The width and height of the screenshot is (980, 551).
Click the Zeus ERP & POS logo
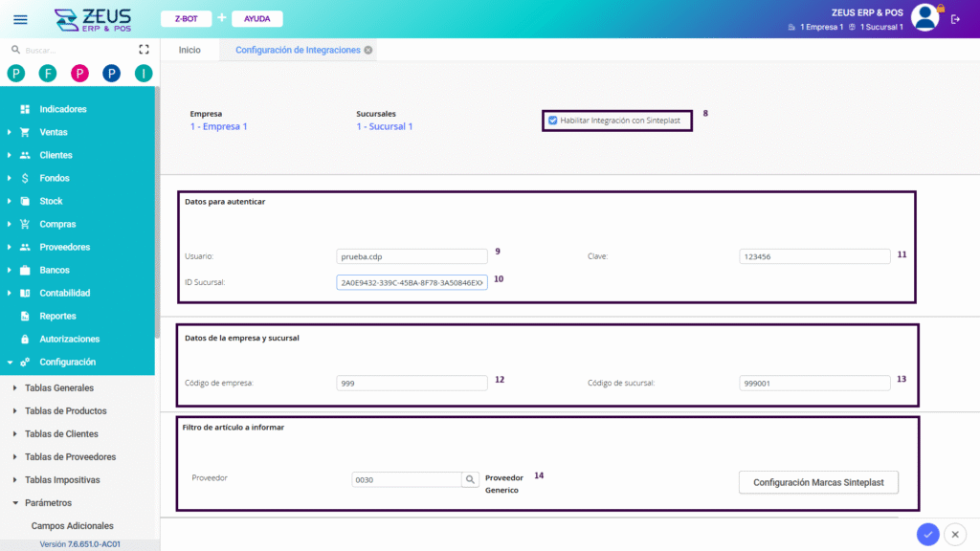point(93,20)
